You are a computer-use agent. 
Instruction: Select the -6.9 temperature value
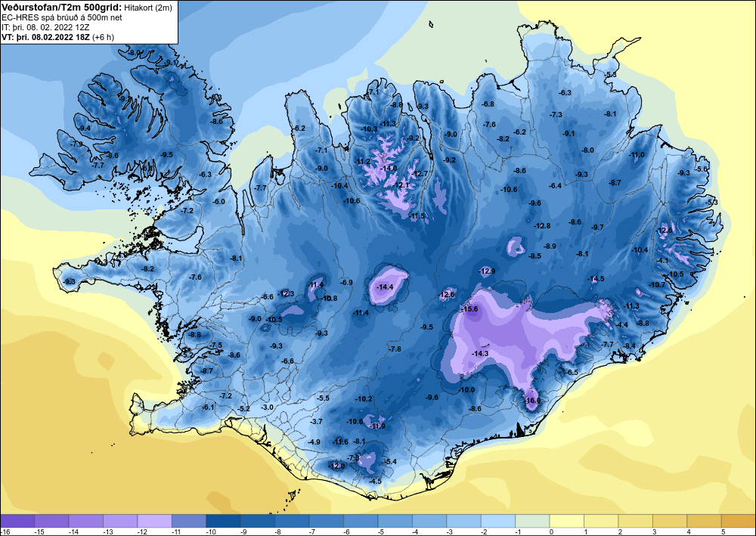point(346,283)
